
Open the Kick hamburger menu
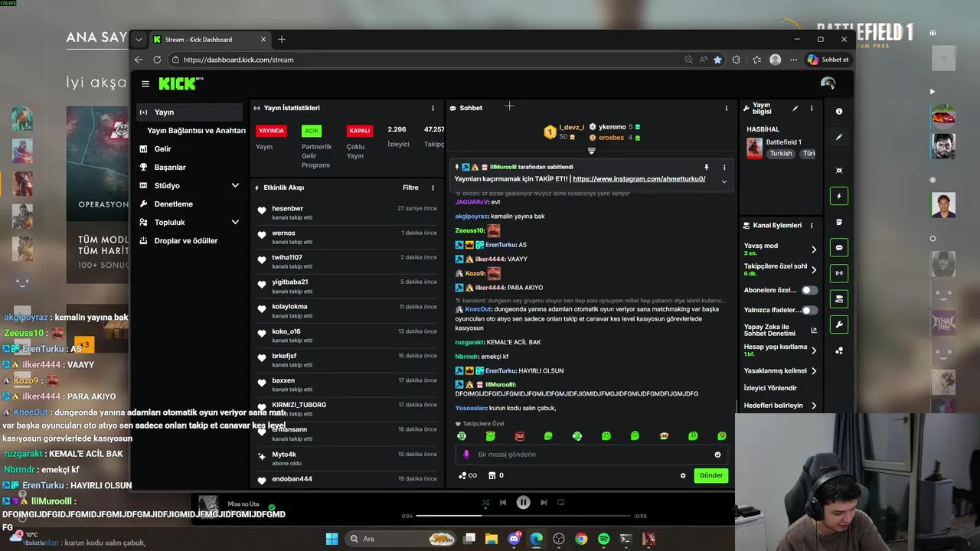[x=145, y=84]
